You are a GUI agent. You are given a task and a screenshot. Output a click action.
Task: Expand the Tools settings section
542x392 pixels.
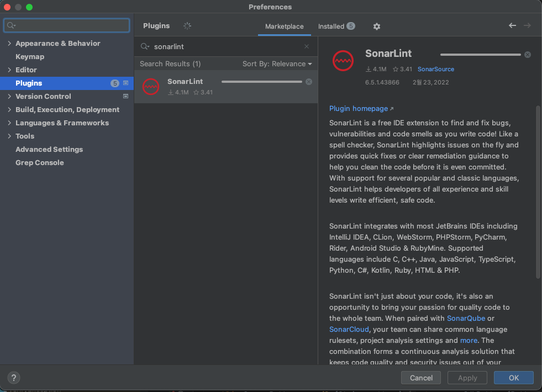tap(9, 136)
